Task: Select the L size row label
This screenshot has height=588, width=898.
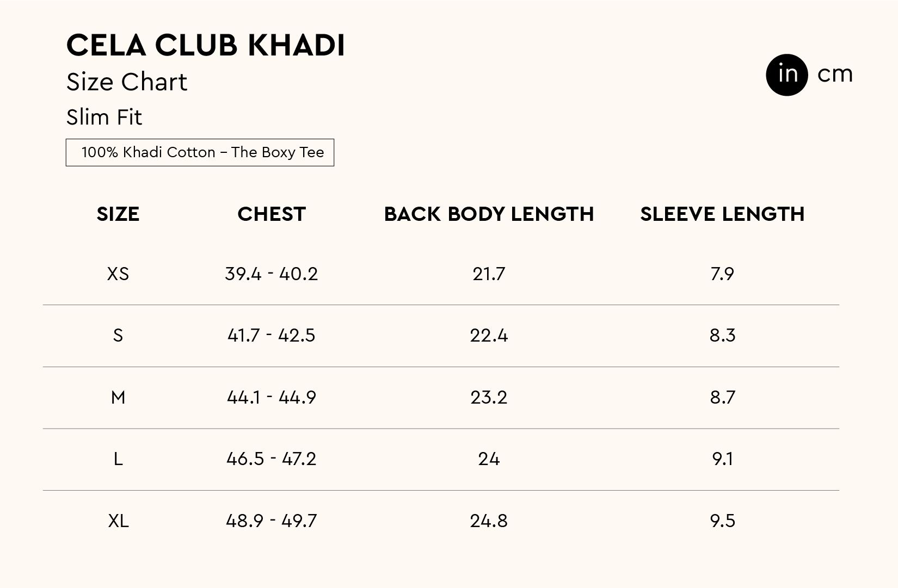Action: pyautogui.click(x=118, y=459)
